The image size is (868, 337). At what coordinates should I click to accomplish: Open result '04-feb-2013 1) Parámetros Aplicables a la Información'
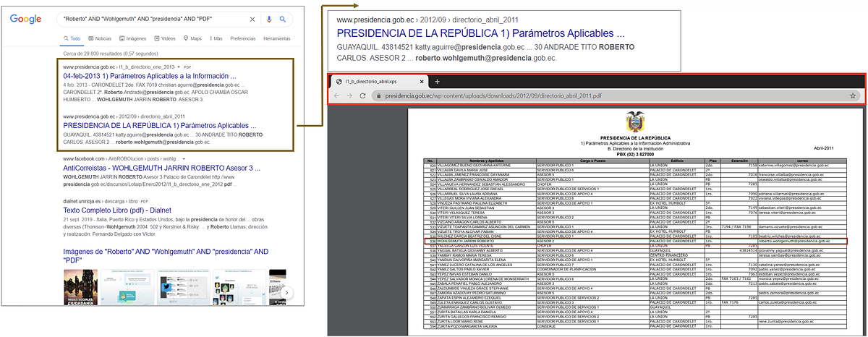150,75
